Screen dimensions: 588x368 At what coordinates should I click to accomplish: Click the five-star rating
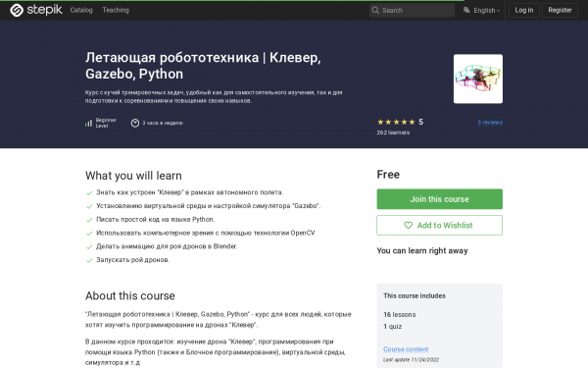[x=396, y=122]
